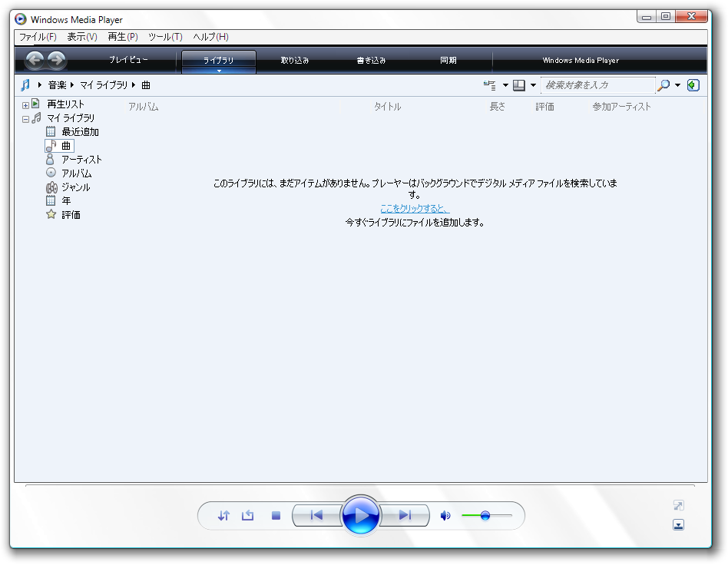Click the Forward navigation arrow

(x=57, y=59)
